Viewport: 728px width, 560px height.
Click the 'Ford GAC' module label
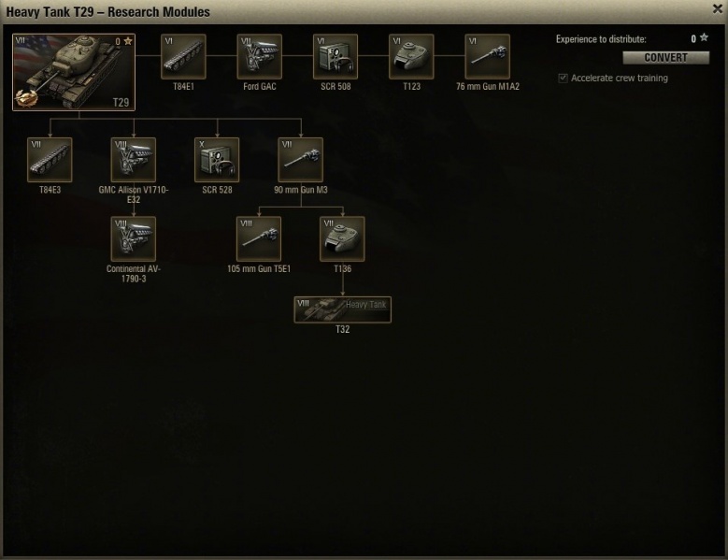click(x=260, y=86)
